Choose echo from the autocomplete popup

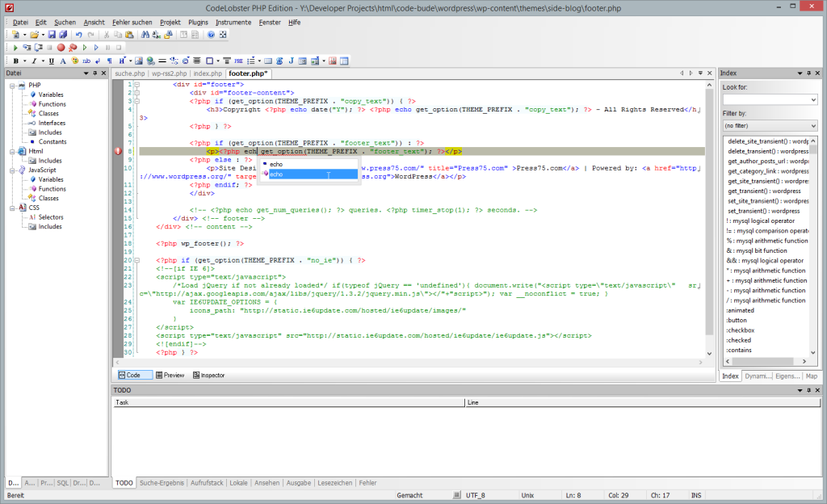pyautogui.click(x=279, y=173)
